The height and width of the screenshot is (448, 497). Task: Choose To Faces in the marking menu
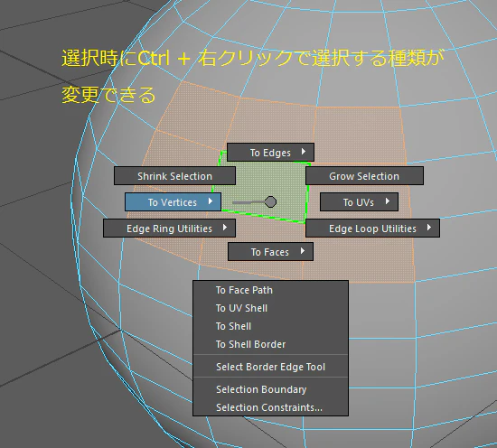pyautogui.click(x=270, y=252)
